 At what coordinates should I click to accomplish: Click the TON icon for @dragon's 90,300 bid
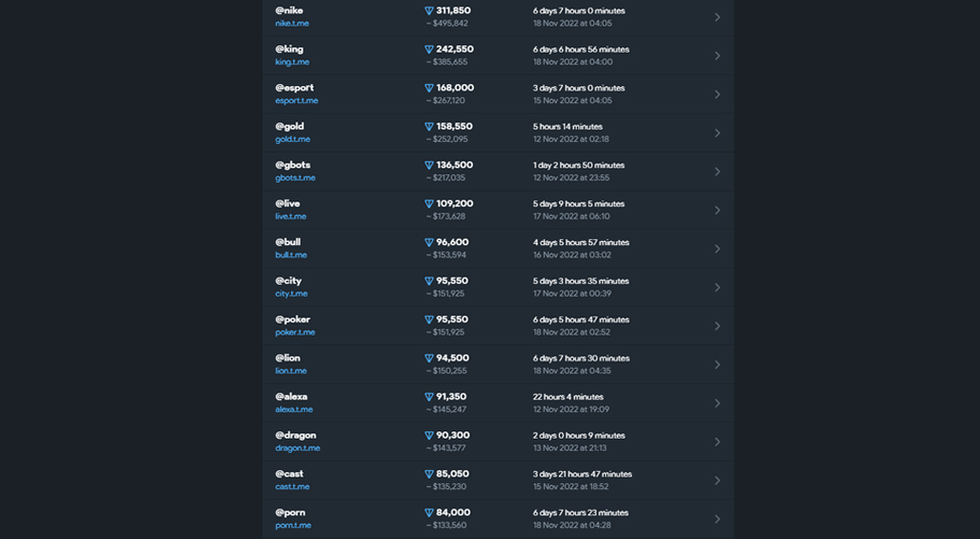(429, 436)
